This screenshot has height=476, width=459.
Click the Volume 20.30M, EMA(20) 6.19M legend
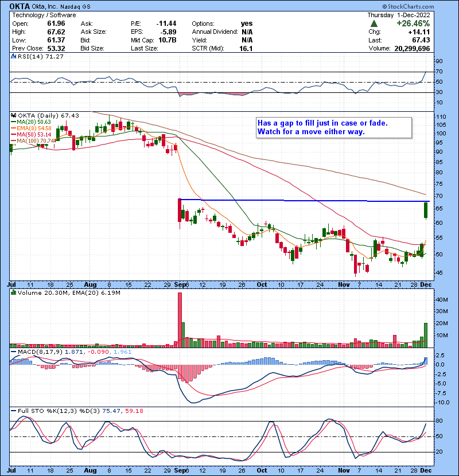coord(69,293)
